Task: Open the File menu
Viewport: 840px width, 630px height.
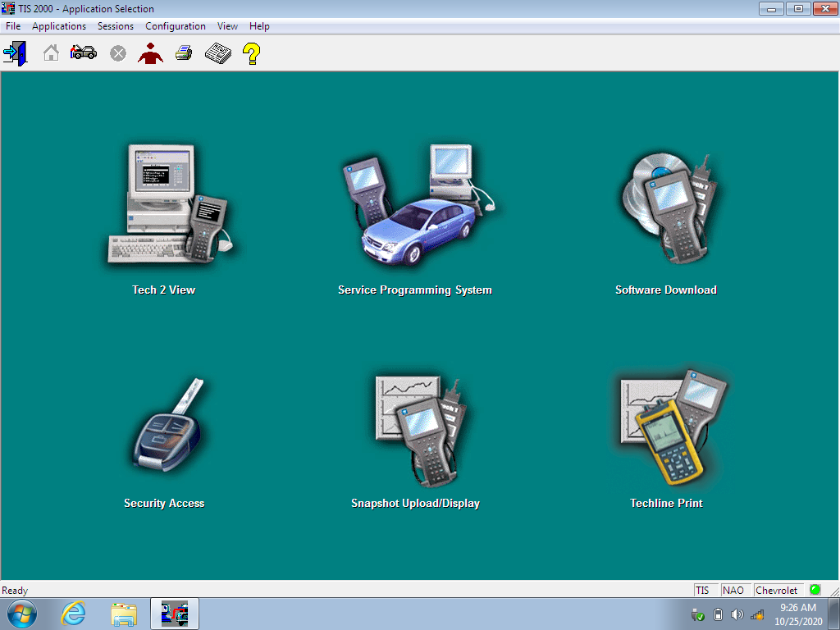Action: click(x=12, y=25)
